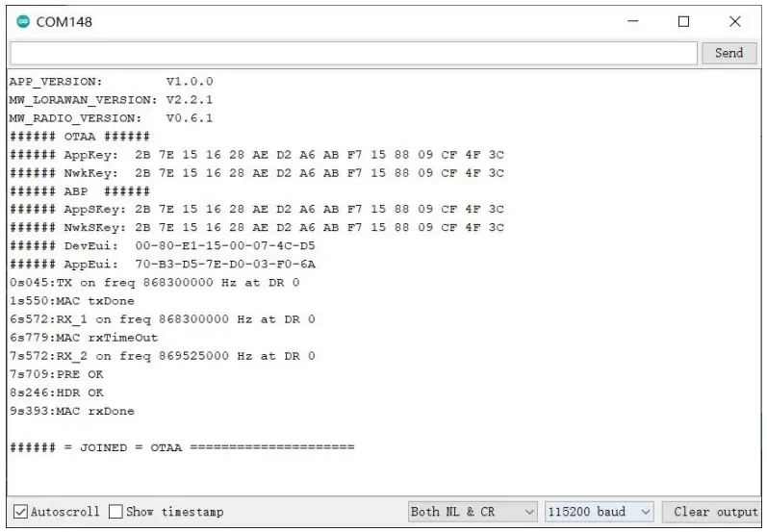Click the 6s779:MAC rxTimeOut line

tap(84, 338)
